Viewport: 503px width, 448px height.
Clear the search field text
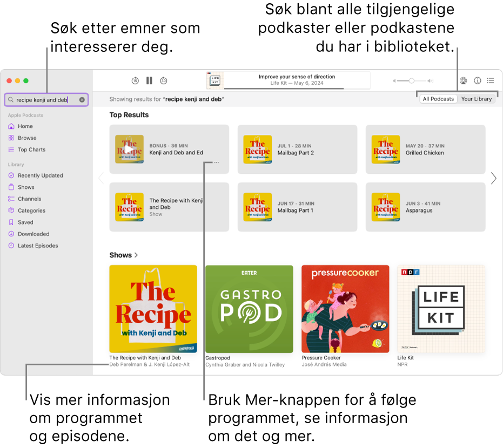pos(82,100)
